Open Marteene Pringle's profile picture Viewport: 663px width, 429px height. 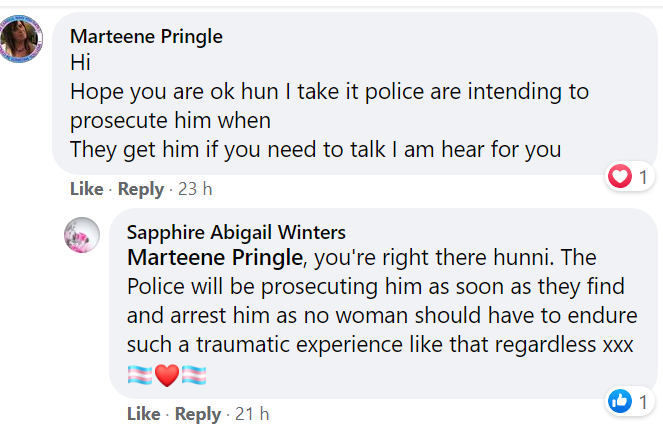[20, 39]
